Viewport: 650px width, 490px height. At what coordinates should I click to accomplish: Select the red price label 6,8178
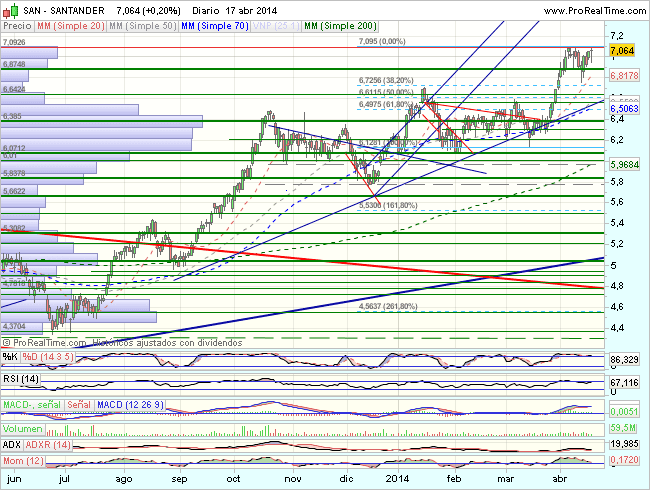point(624,75)
